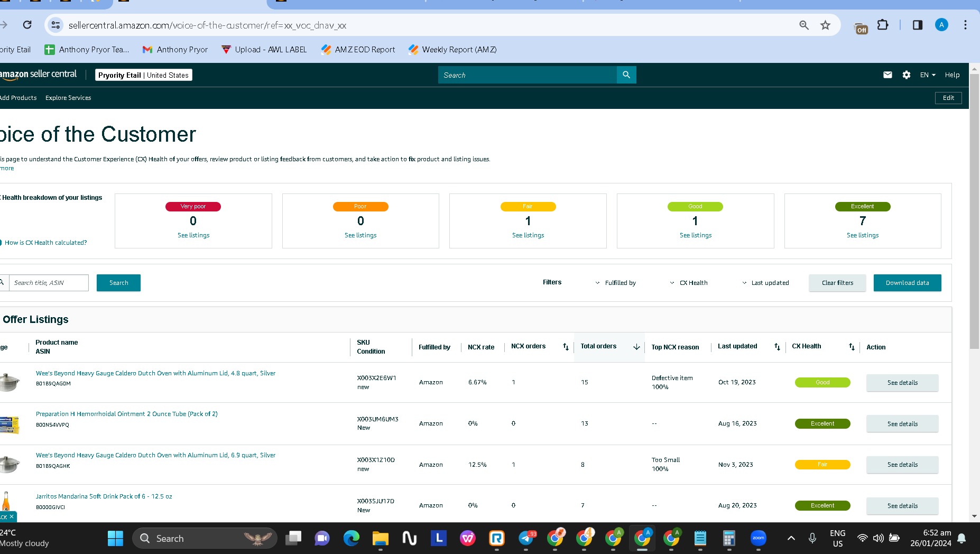
Task: Open the Weekly Report (AMZ) bookmark
Action: [x=452, y=50]
